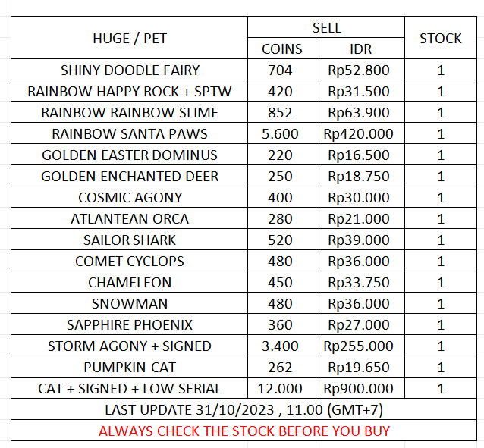Select the HUGE / PET header cell
This screenshot has width=484, height=448.
click(130, 38)
